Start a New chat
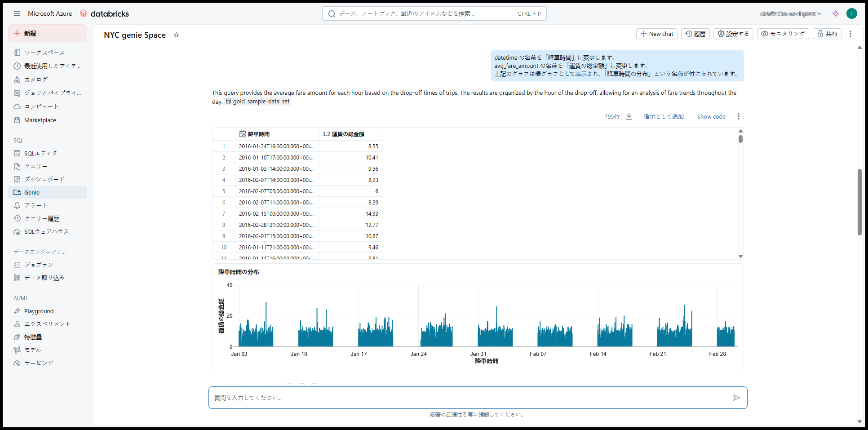Viewport: 868px width, 430px height. coord(656,34)
